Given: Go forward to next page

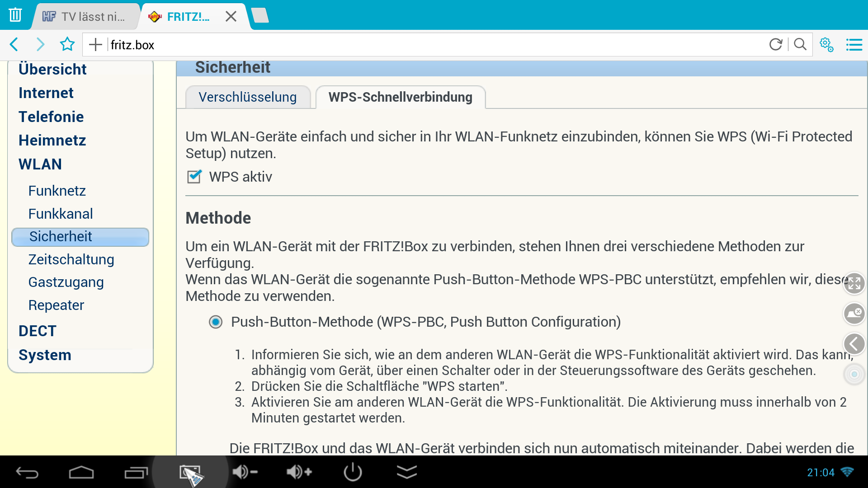Looking at the screenshot, I should (41, 44).
